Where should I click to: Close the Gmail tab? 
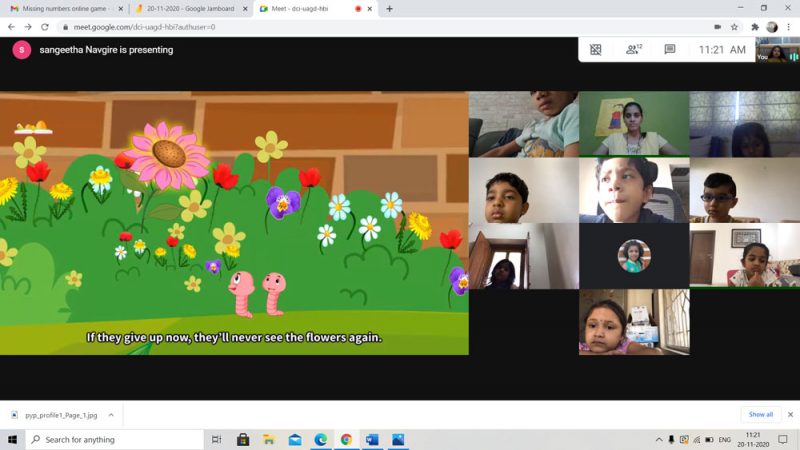pos(120,9)
